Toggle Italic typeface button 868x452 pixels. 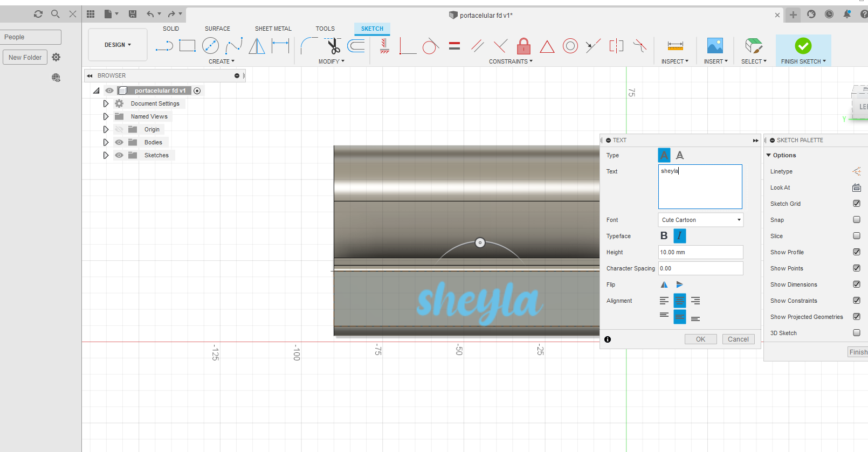[679, 235]
